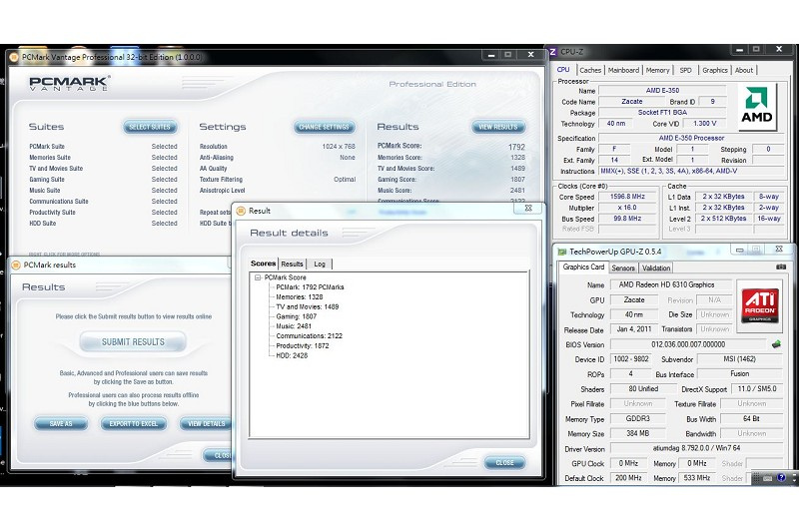
Task: Click the PCMark results window title icon
Action: point(16,266)
